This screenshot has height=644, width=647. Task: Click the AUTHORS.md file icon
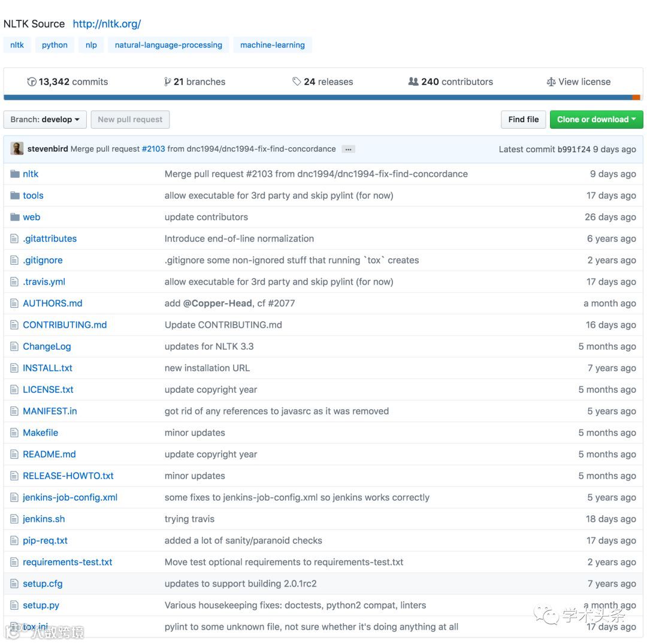click(x=14, y=303)
